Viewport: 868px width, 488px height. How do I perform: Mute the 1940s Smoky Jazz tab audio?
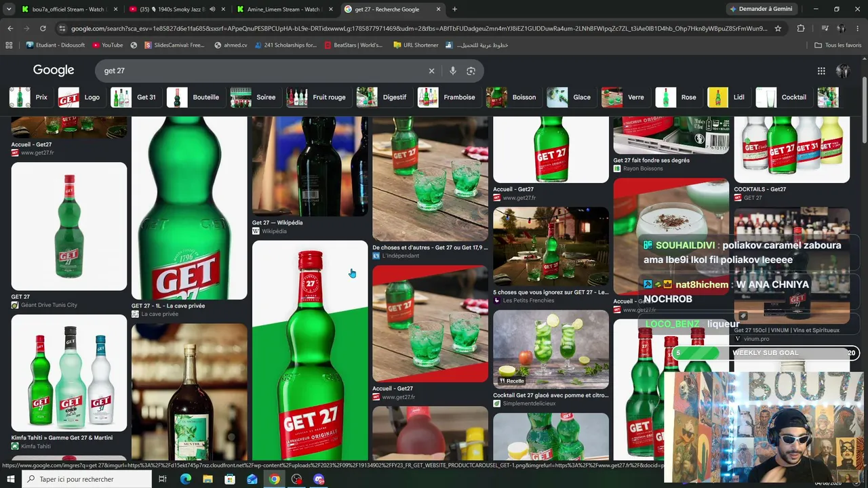(x=212, y=9)
